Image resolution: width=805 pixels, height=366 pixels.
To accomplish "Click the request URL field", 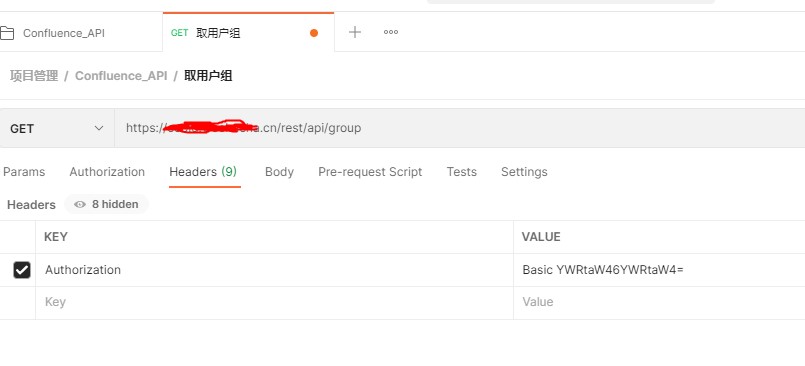I will 459,128.
